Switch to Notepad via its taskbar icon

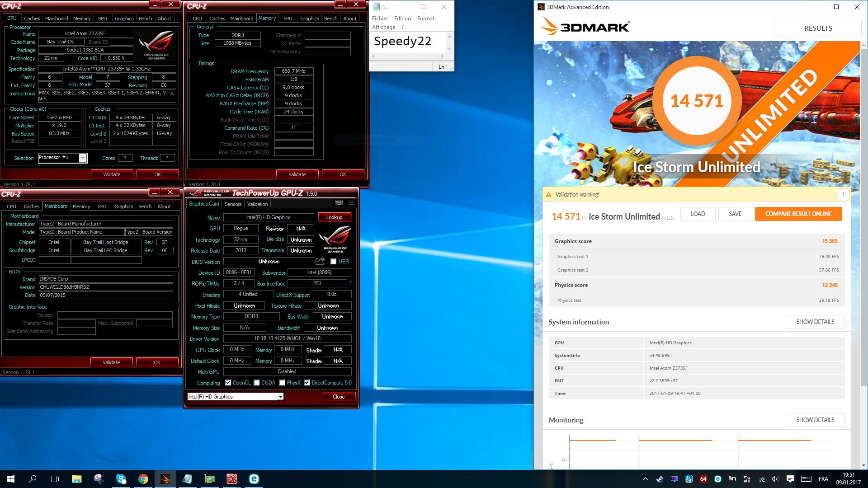coord(187,479)
